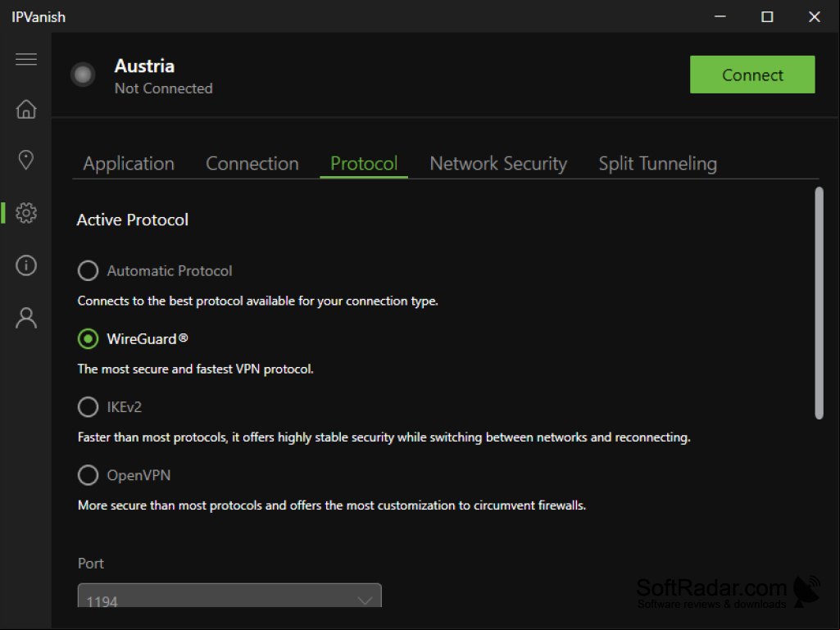The width and height of the screenshot is (840, 630).
Task: Click the settings vertical scrollbar
Action: pos(819,303)
